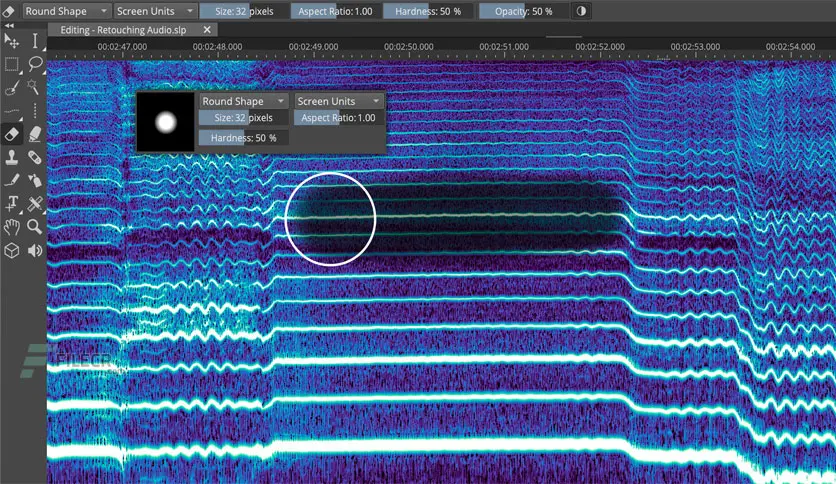The image size is (836, 484).
Task: Collapse the toolbox with double-arrow
Action: point(10,26)
